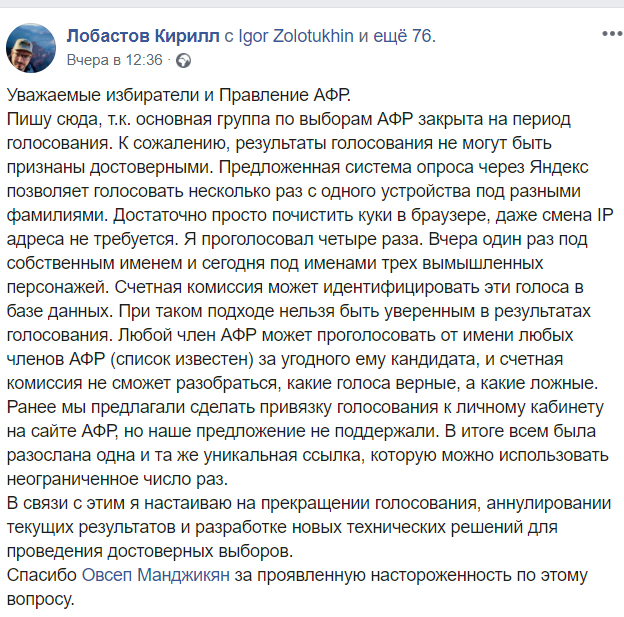Click greeting line 'Уважаемые избиратели и Правление АФР'
Screen dimensions: 624x617
(x=179, y=95)
